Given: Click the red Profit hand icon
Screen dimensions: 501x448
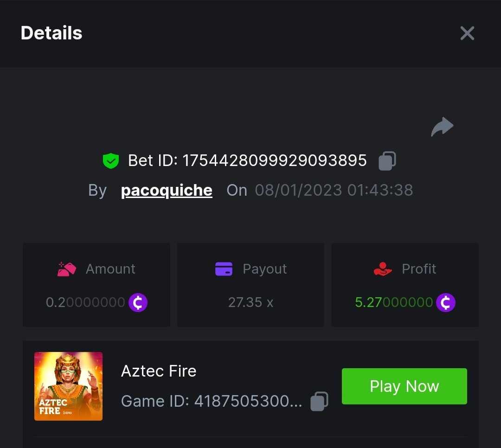Looking at the screenshot, I should point(383,269).
